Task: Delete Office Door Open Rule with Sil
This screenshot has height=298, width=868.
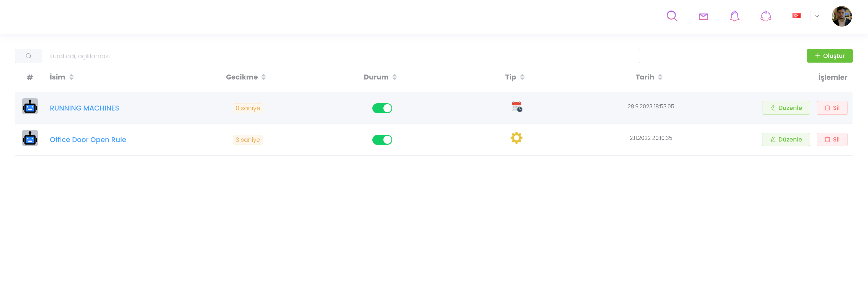Action: click(x=832, y=139)
